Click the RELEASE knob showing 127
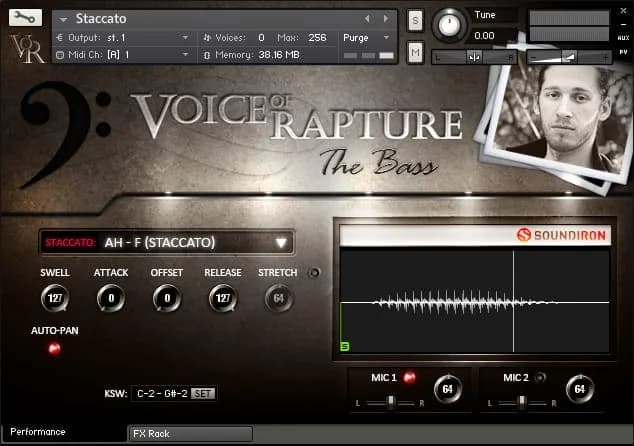Image resolution: width=634 pixels, height=446 pixels. click(223, 298)
